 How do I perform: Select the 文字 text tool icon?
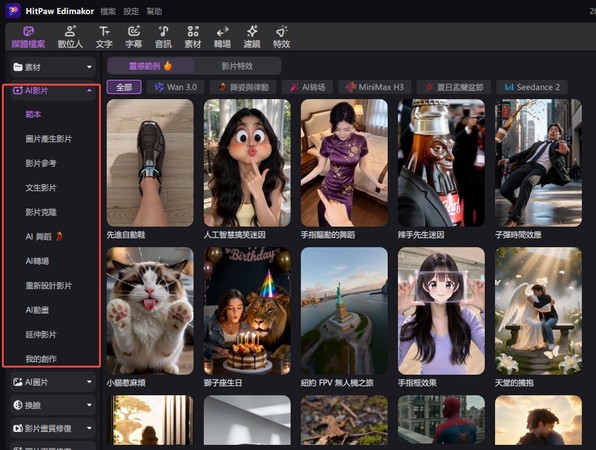104,37
